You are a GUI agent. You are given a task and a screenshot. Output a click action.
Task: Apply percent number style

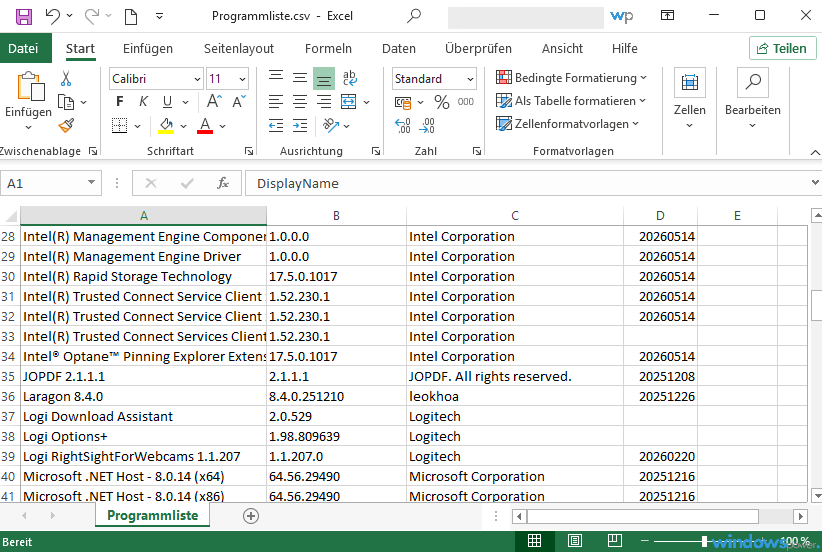click(441, 102)
